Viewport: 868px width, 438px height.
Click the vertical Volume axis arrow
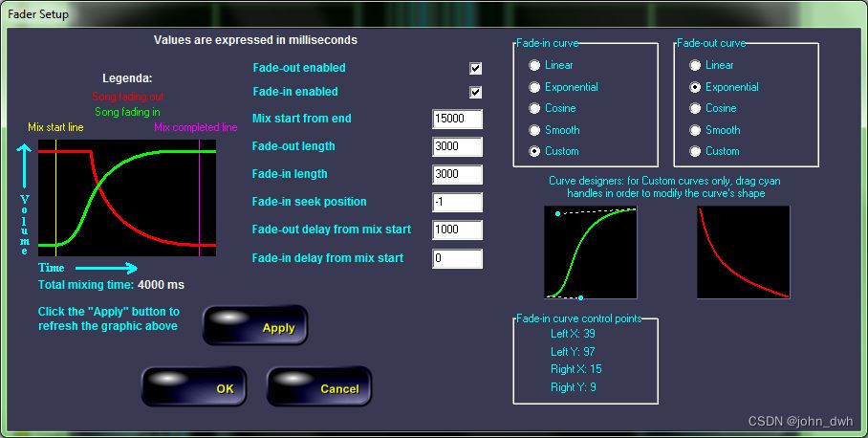(x=24, y=166)
